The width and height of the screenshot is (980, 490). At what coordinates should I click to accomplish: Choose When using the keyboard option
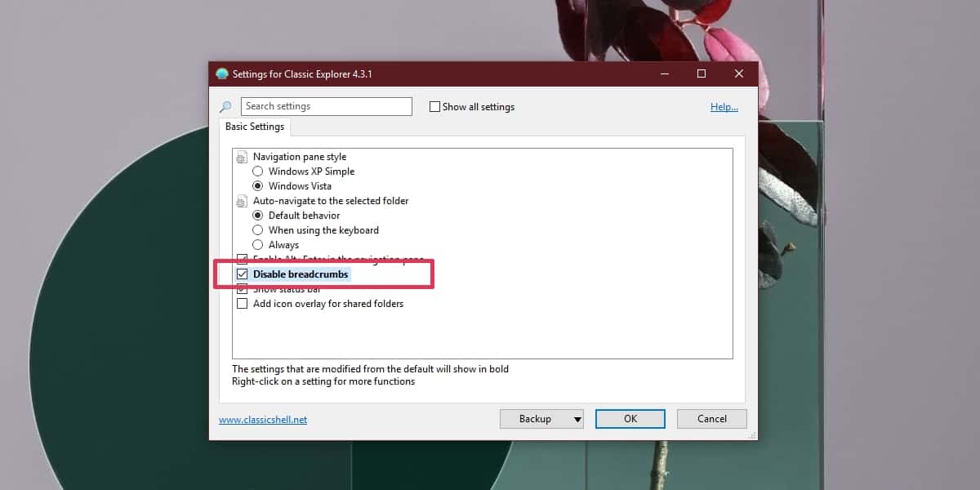[x=258, y=230]
